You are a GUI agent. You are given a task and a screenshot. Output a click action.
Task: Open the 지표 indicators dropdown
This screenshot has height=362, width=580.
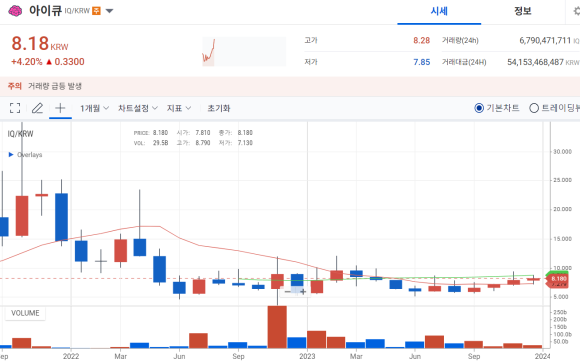point(179,108)
